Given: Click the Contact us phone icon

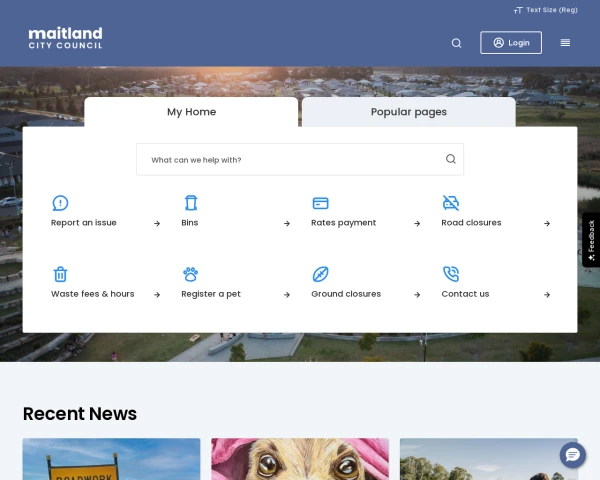Looking at the screenshot, I should pos(451,274).
